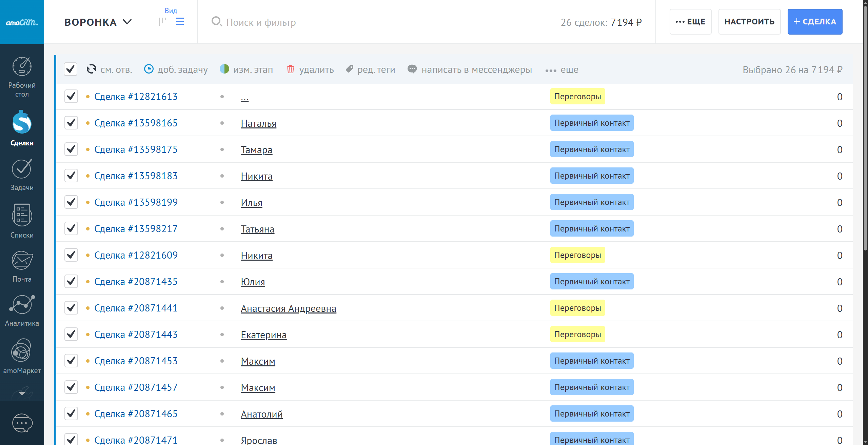Open the Аналитика section icon

pyautogui.click(x=22, y=304)
